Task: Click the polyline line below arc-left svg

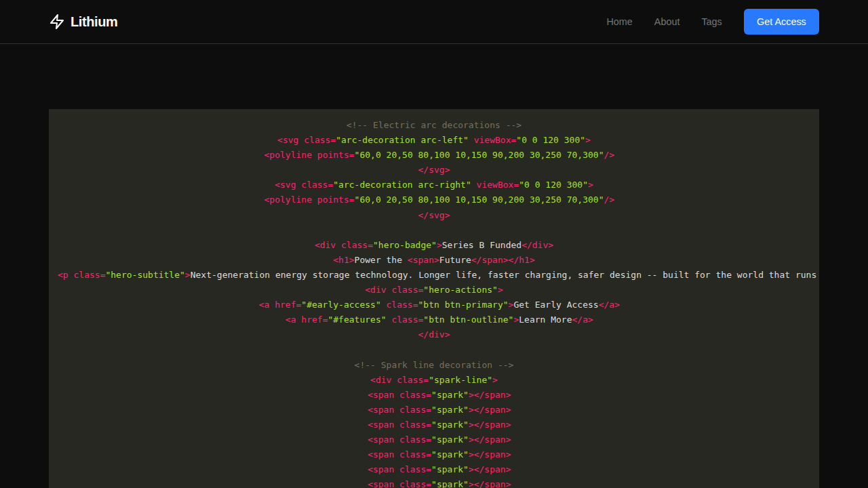Action: (439, 155)
